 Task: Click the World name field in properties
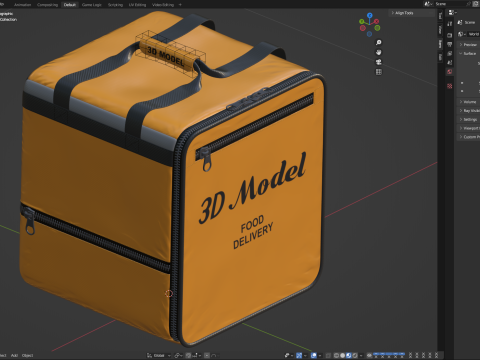(474, 34)
